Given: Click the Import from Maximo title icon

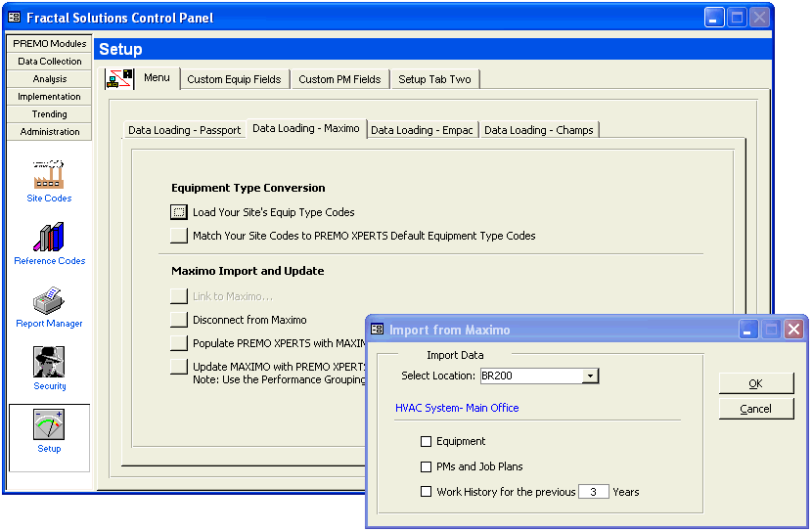Looking at the screenshot, I should click(378, 330).
